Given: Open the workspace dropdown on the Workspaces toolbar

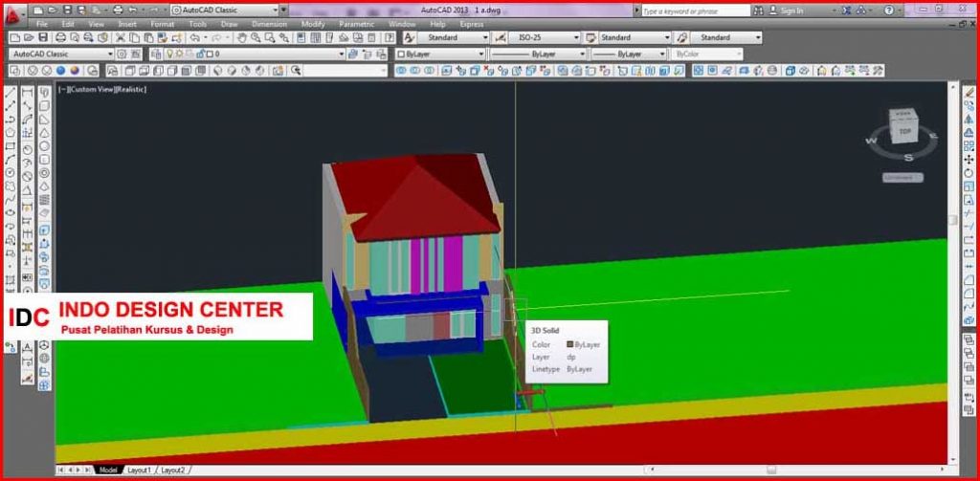Looking at the screenshot, I should pos(110,55).
